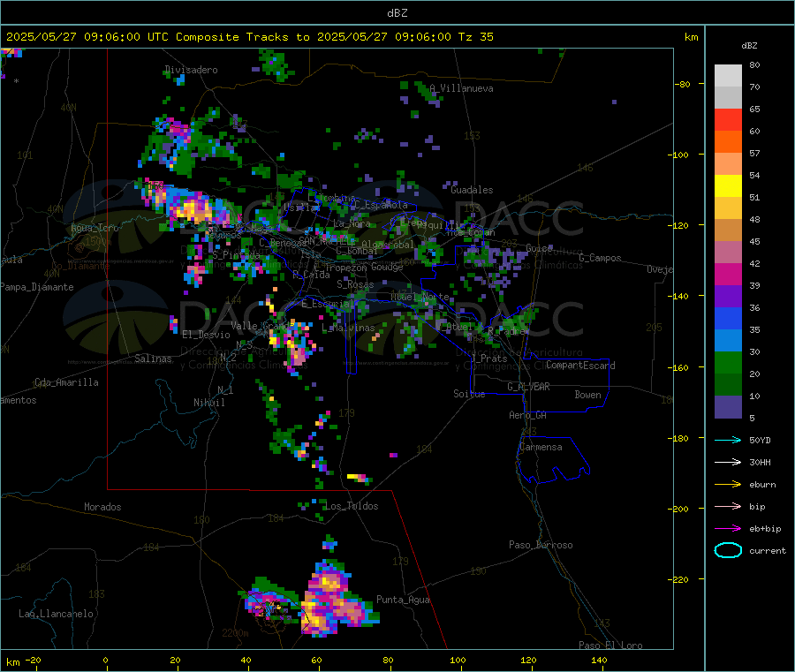795x672 pixels.
Task: Click the 'Divisadero' map label
Action: click(x=191, y=70)
